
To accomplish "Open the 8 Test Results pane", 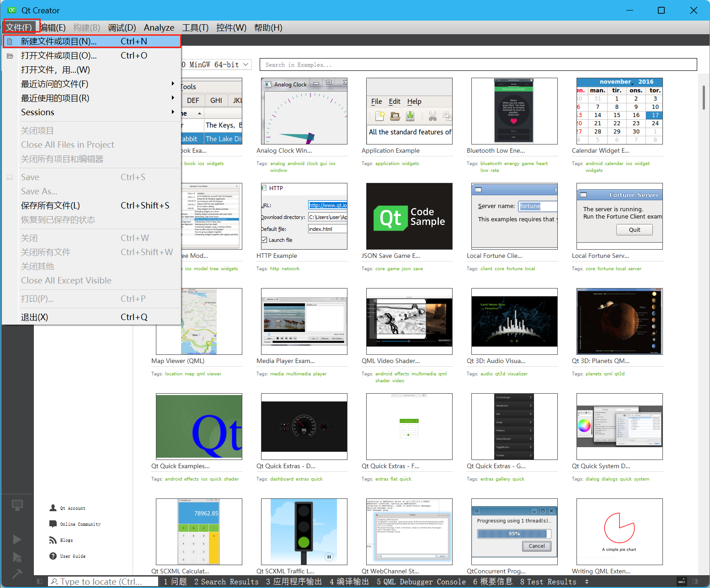I will (548, 582).
